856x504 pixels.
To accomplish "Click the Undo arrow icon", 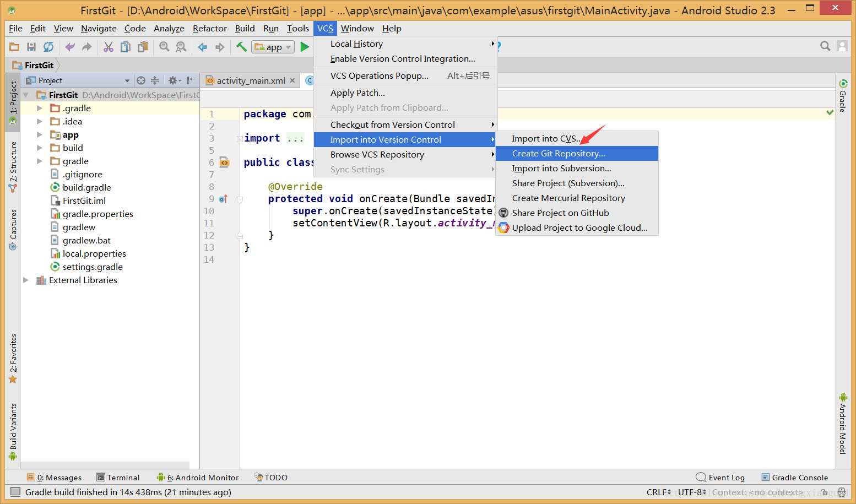I will [x=70, y=47].
